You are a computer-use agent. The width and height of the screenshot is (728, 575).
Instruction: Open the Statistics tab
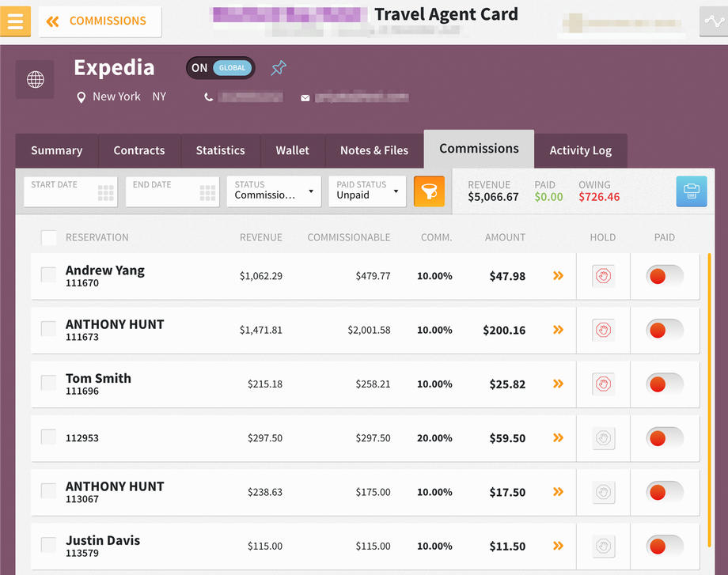pyautogui.click(x=221, y=150)
